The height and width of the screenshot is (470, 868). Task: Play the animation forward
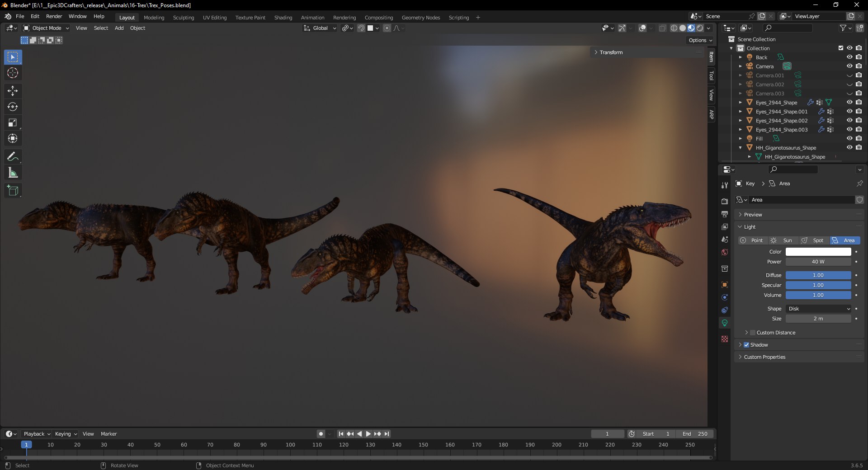click(368, 434)
